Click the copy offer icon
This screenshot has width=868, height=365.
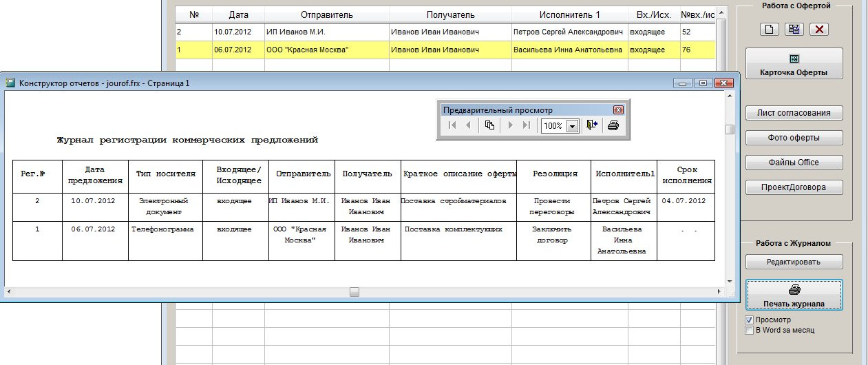point(794,29)
